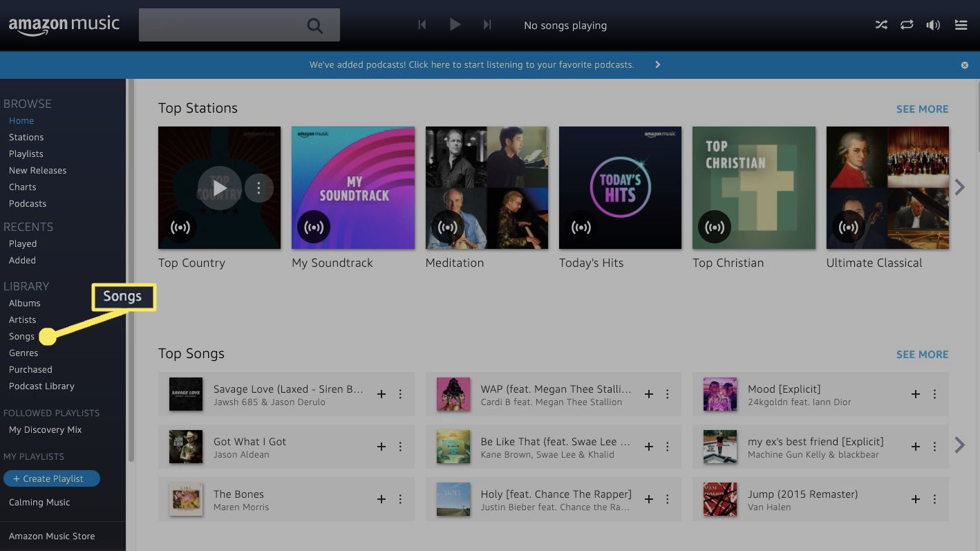980x551 pixels.
Task: Open Mood [Explicit] more options
Action: tap(934, 394)
